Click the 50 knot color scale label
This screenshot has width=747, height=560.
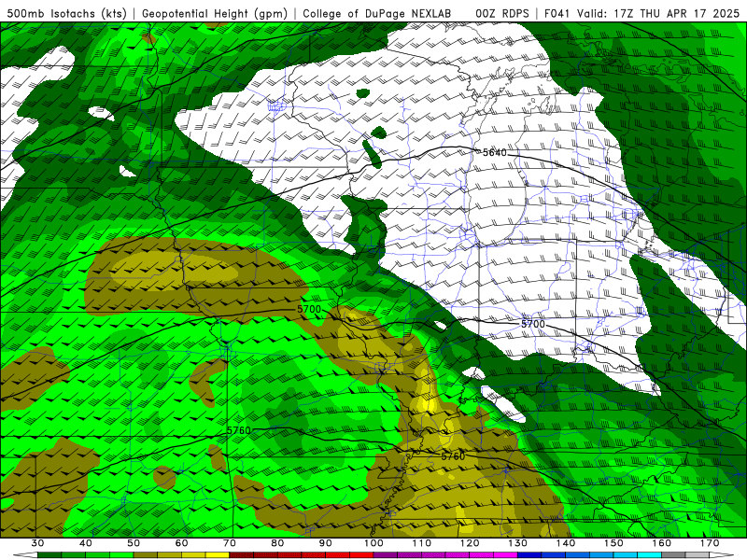[x=134, y=543]
